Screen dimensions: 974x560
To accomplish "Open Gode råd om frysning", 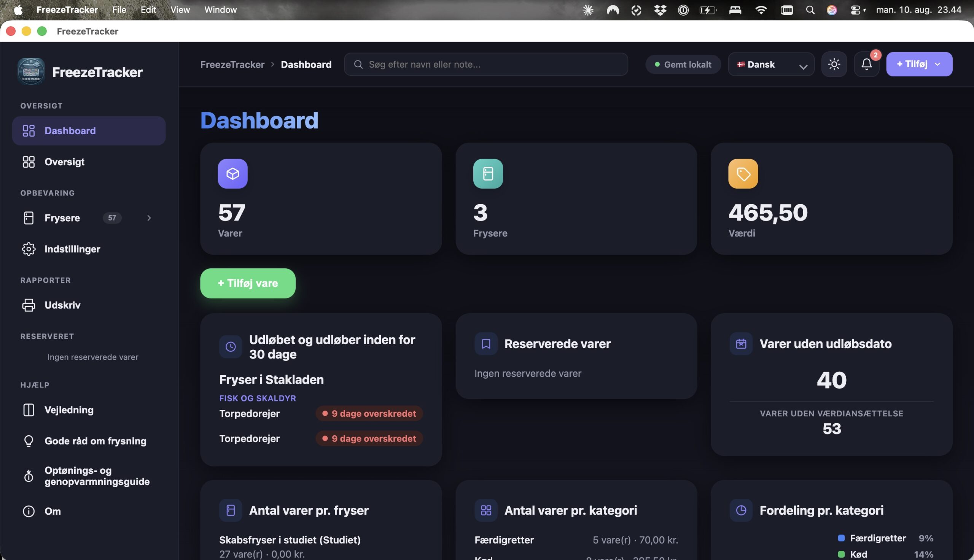I will [x=89, y=441].
